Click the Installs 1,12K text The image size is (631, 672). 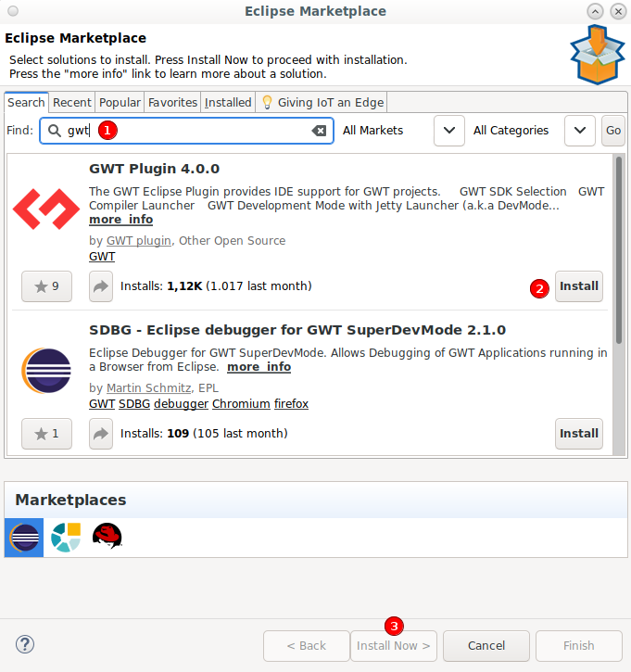pyautogui.click(x=216, y=286)
